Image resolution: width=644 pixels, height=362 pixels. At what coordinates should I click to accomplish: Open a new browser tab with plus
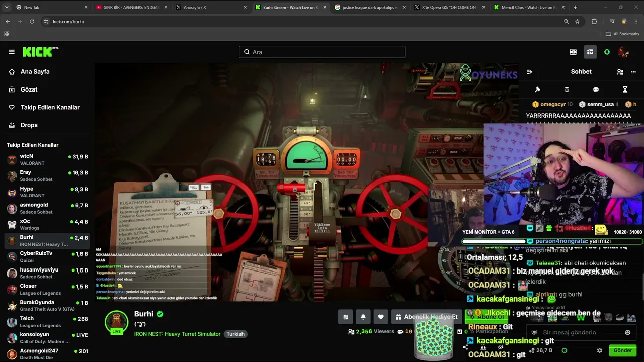click(x=575, y=7)
